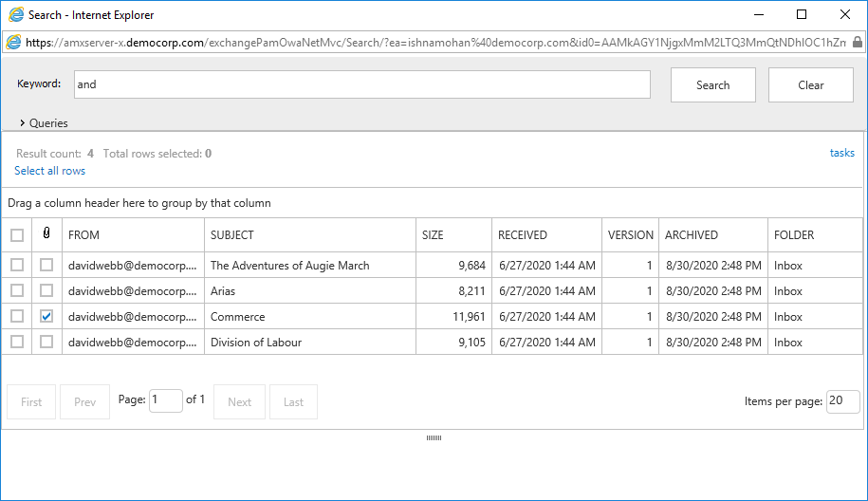Click in the Keyword text field
The width and height of the screenshot is (868, 501).
click(361, 84)
